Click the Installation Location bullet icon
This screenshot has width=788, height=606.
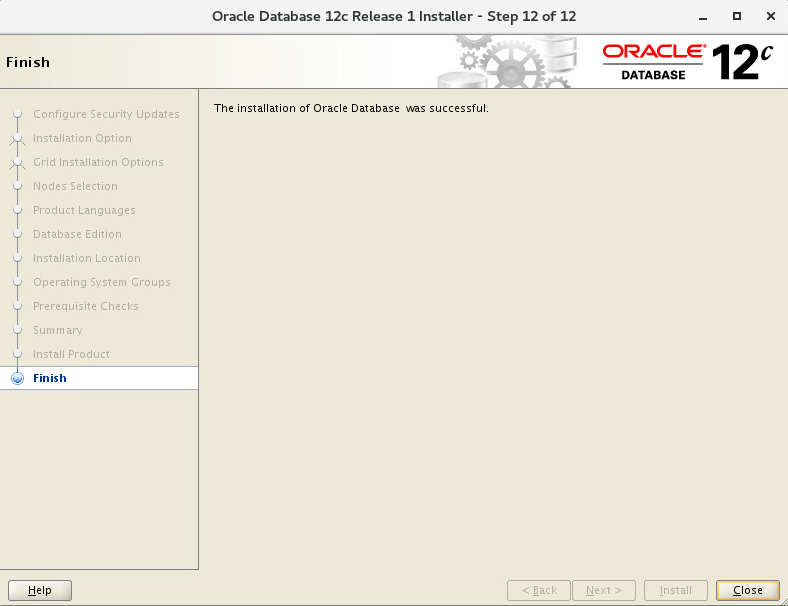18,258
